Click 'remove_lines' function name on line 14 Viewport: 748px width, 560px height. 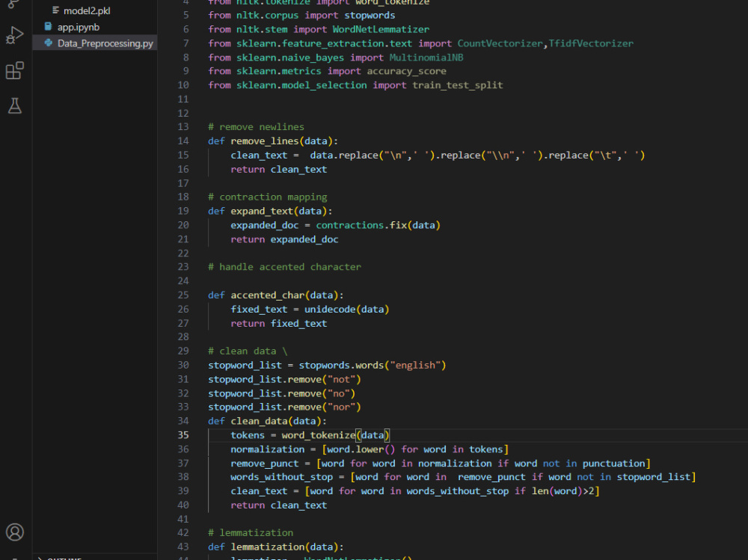tap(265, 141)
